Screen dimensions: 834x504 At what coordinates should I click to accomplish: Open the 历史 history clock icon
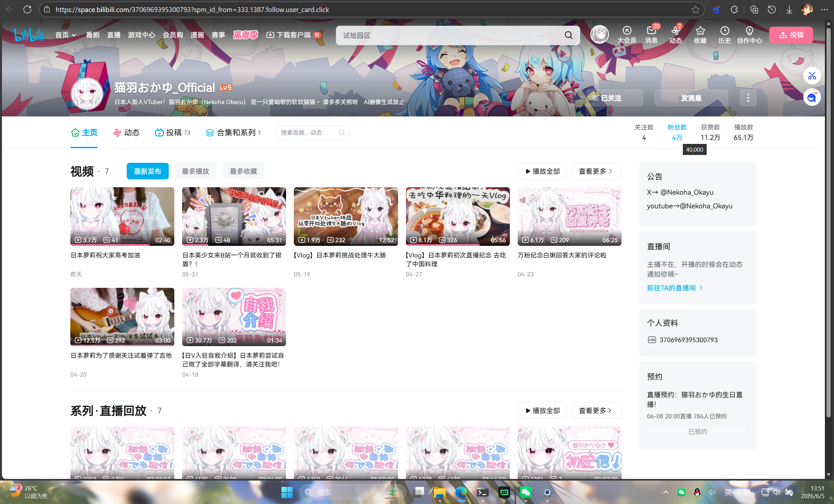(x=724, y=35)
